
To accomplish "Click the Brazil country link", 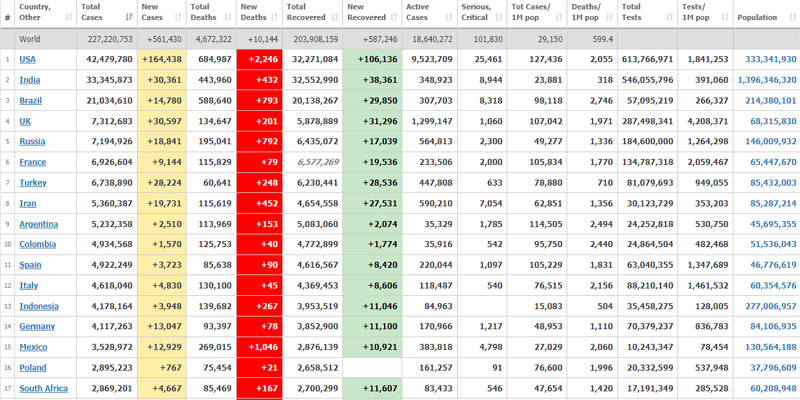I will (31, 100).
